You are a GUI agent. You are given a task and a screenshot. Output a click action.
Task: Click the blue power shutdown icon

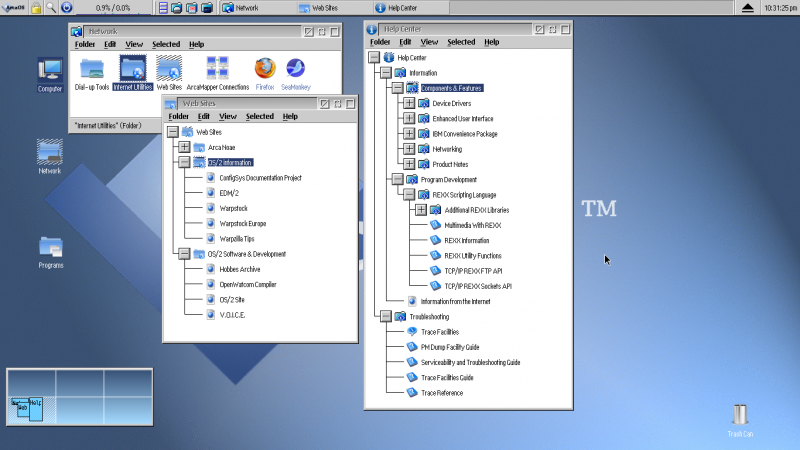(67, 8)
